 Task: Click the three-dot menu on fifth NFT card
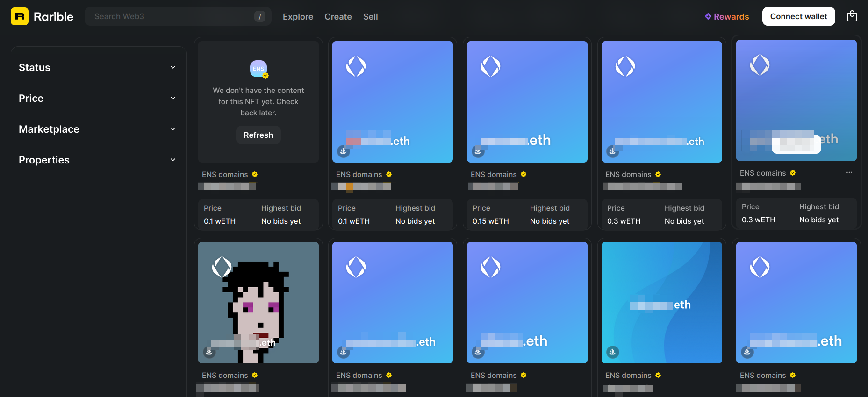[849, 173]
